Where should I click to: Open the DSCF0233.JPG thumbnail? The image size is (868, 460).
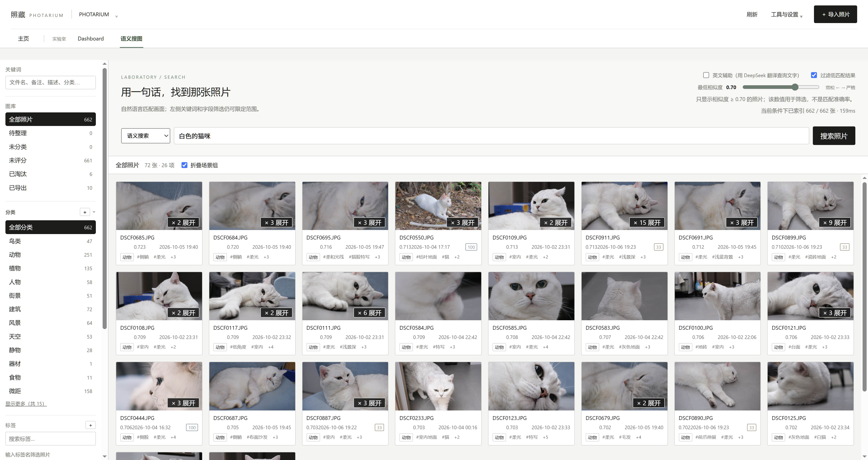point(438,386)
